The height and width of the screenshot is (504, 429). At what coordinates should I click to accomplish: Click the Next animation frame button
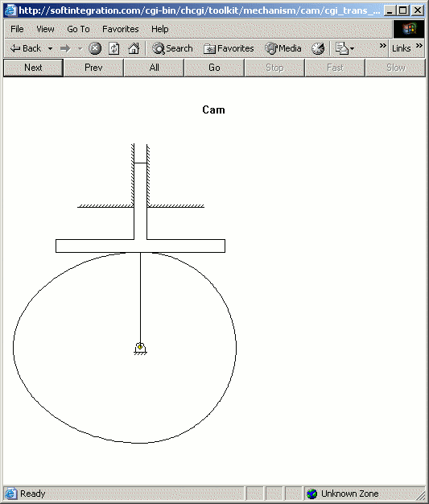point(33,68)
